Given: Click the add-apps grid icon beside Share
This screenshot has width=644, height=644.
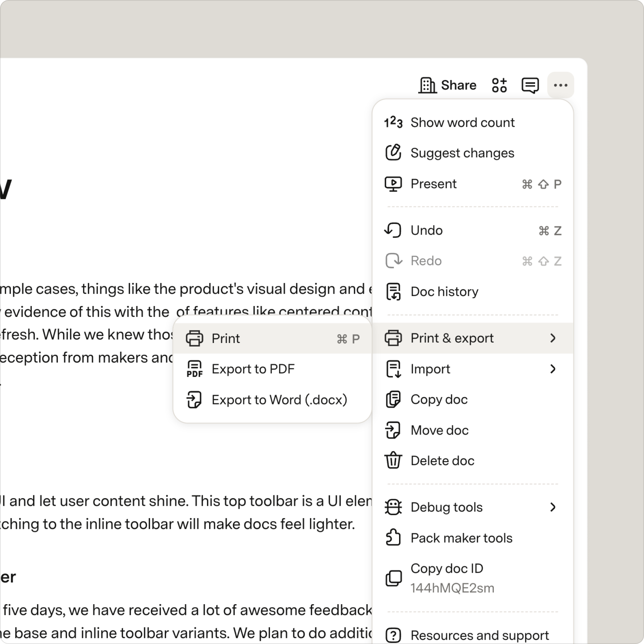Looking at the screenshot, I should click(500, 85).
